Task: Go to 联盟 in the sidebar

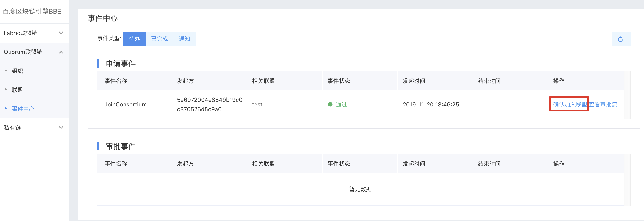Action: pos(18,90)
